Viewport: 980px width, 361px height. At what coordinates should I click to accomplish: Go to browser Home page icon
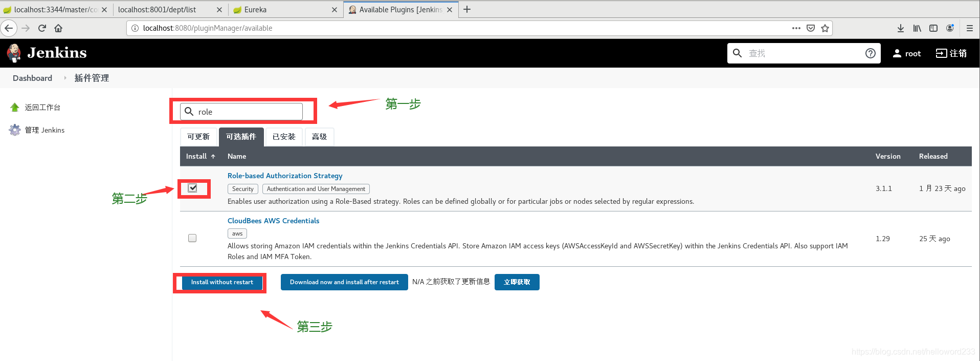pyautogui.click(x=58, y=28)
